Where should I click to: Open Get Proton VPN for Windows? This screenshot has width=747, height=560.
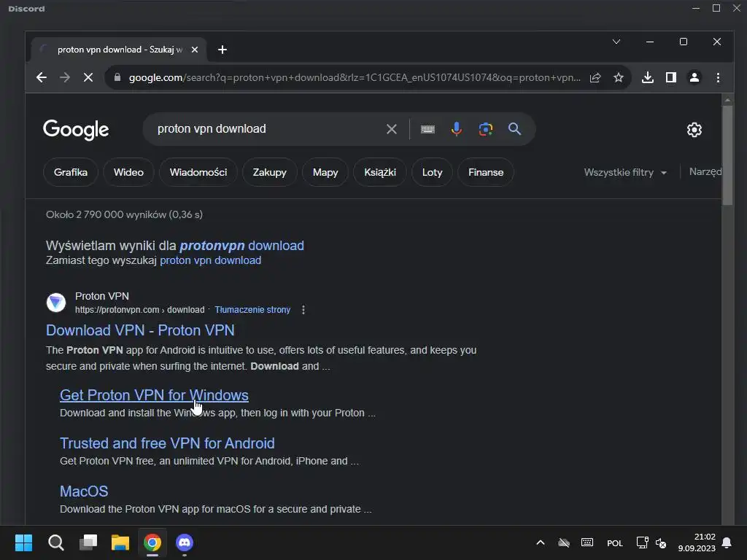(154, 395)
